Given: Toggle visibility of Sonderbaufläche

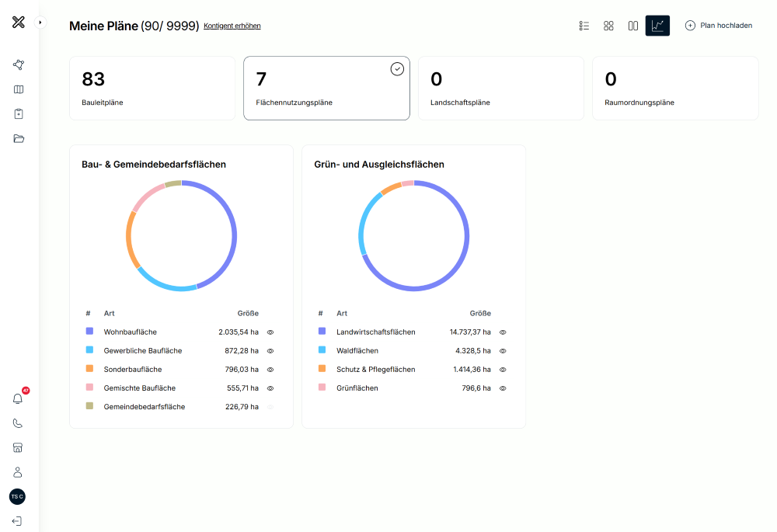Looking at the screenshot, I should 270,370.
